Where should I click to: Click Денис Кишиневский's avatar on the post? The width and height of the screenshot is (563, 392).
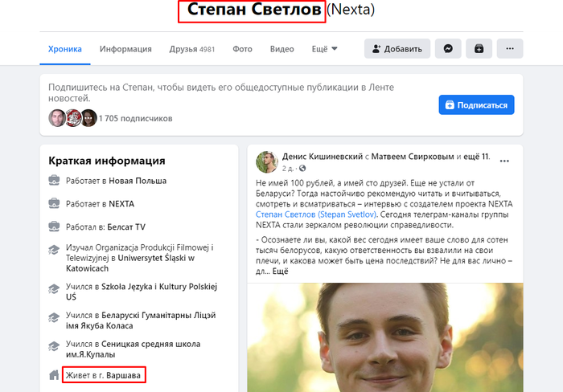point(267,161)
